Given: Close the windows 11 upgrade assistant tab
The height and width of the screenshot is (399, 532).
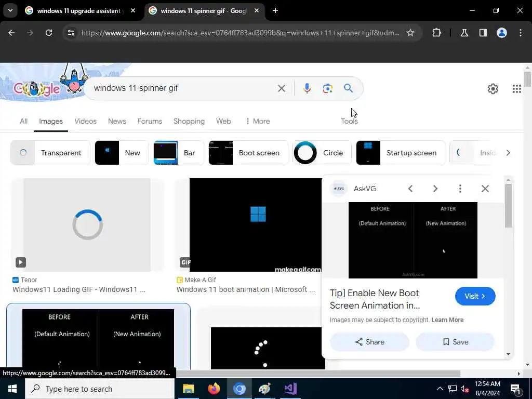Looking at the screenshot, I should click(x=133, y=10).
